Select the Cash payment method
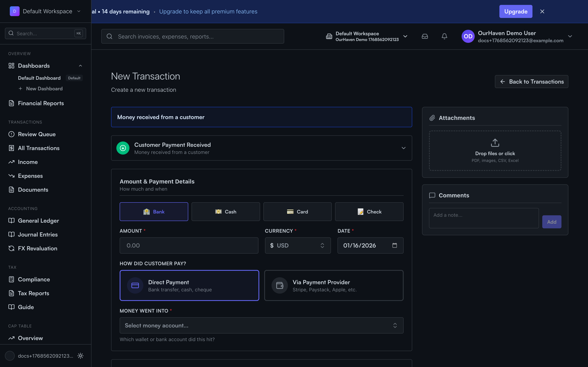588x367 pixels. 225,211
